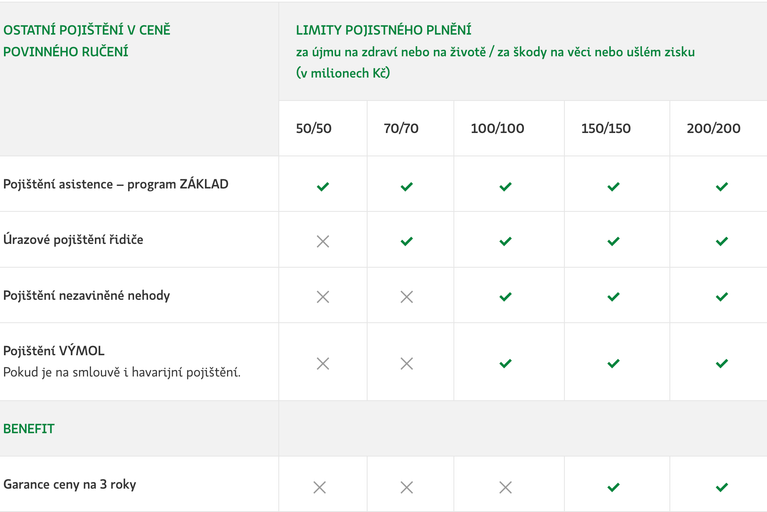The width and height of the screenshot is (767, 512).
Task: Click the cross for Pojištění nezaviněné nehody under 70/70
Action: [x=406, y=297]
